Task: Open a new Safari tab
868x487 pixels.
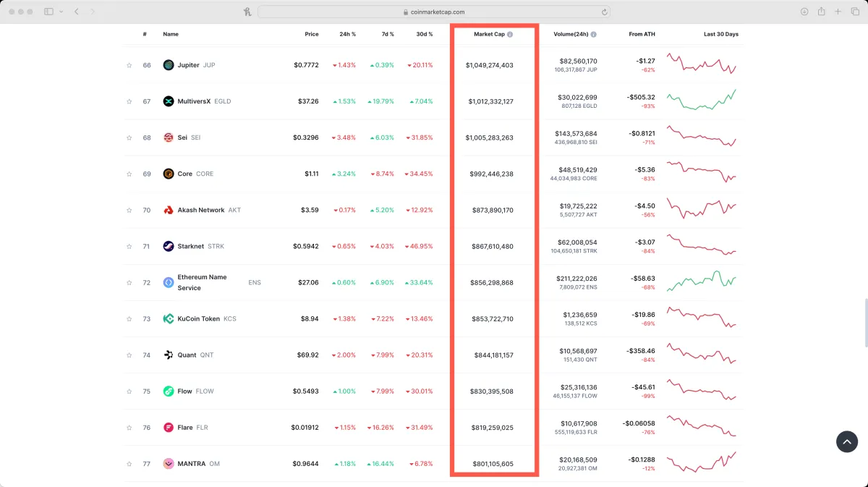Action: coord(838,12)
